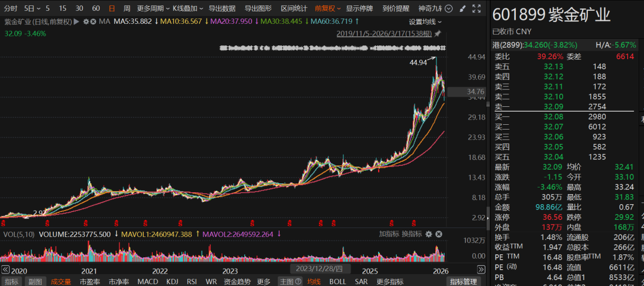Open the circled arrow toolbar overflow icon
Image resolution: width=644 pixels, height=286 pixels.
tap(449, 9)
